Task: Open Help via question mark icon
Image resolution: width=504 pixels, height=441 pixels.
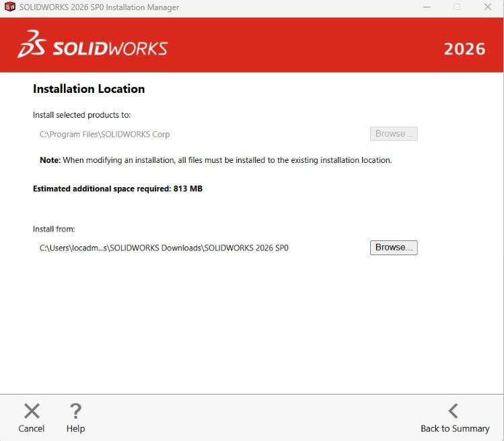Action: pos(75,411)
